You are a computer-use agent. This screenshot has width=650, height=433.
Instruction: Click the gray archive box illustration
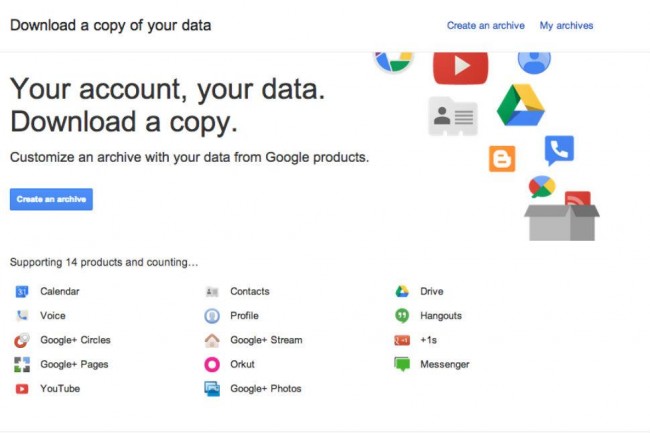561,220
